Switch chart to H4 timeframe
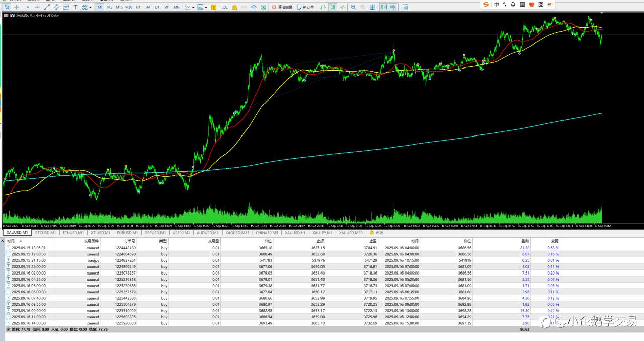 [148, 7]
